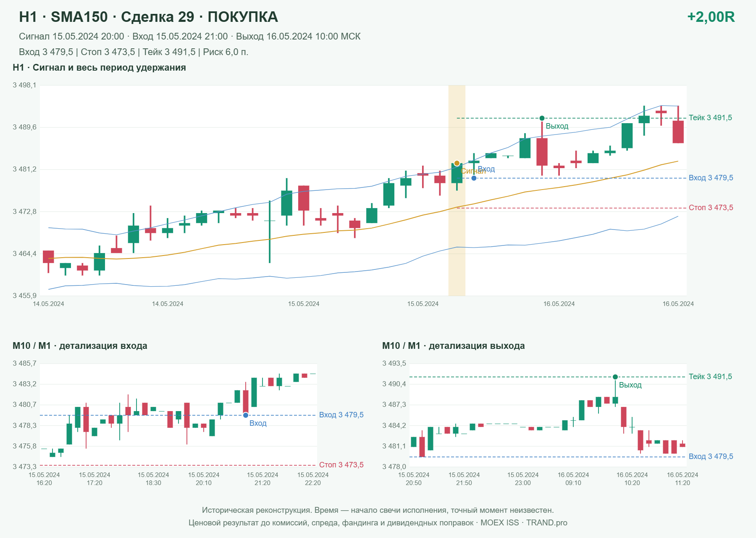
Task: Click the 'Тейк 3 491,5' label on H1 chart
Action: [710, 118]
